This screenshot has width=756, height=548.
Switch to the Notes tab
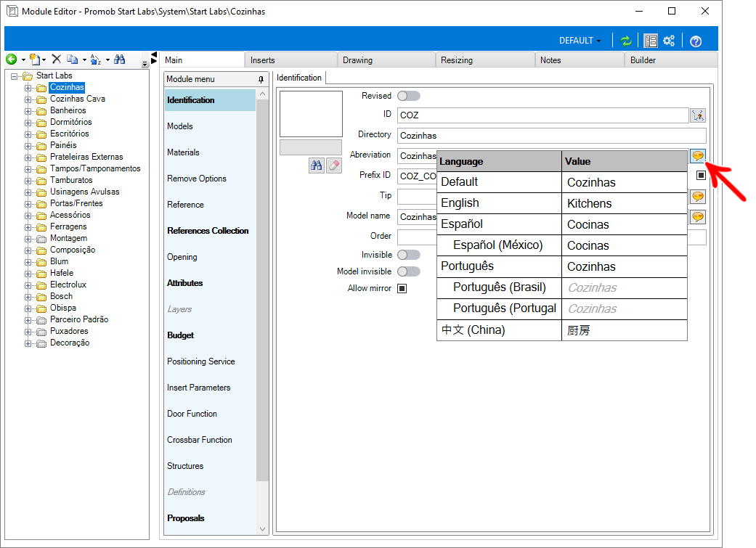[580, 60]
